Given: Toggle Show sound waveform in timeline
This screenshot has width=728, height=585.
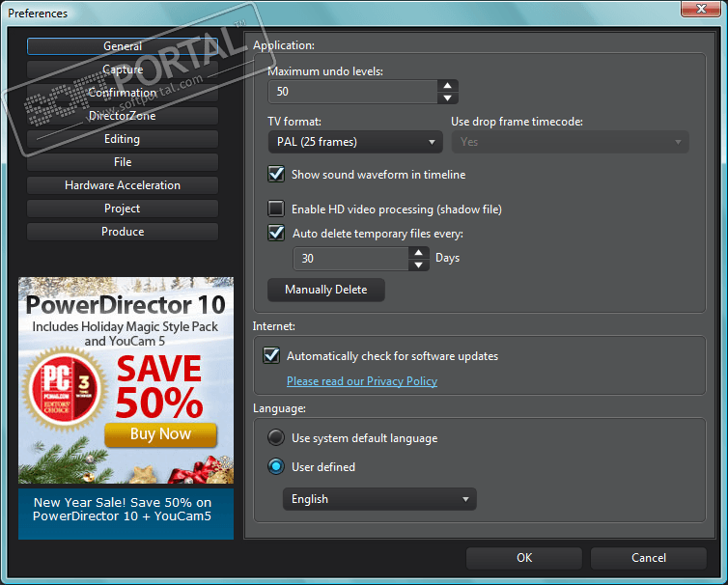Looking at the screenshot, I should coord(276,174).
